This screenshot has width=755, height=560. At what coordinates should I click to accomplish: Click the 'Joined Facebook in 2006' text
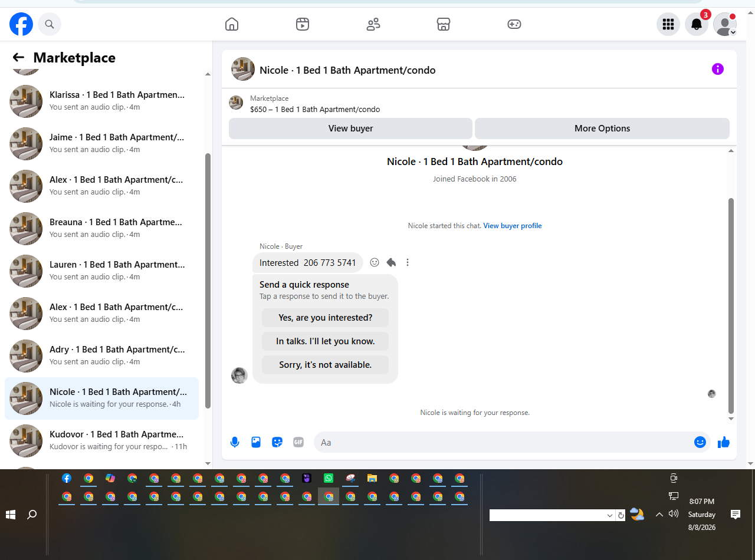point(475,179)
